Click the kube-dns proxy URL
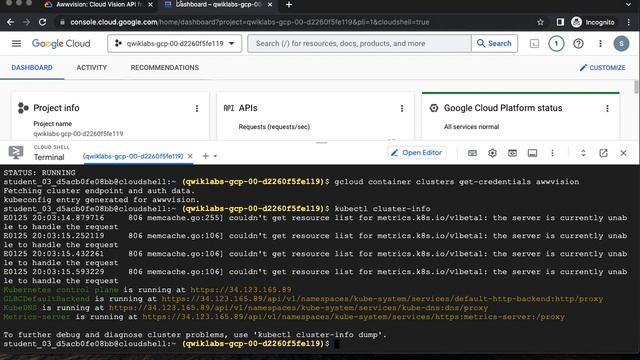 point(298,308)
